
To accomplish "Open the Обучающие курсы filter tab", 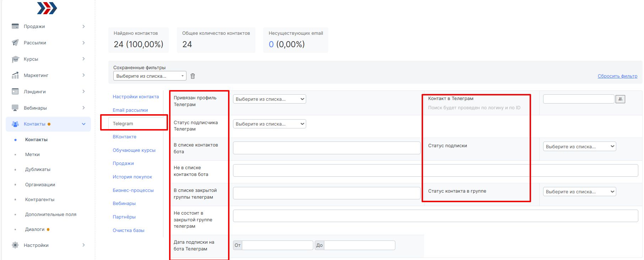I will tap(134, 150).
